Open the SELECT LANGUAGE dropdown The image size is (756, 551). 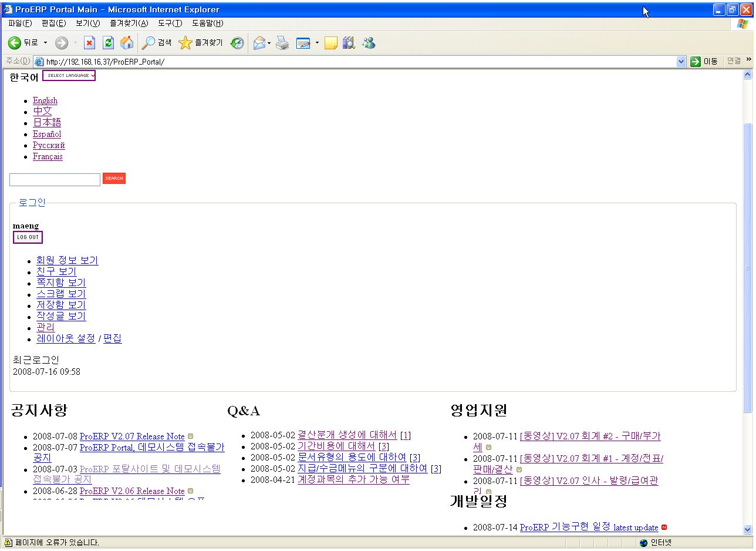pos(69,76)
